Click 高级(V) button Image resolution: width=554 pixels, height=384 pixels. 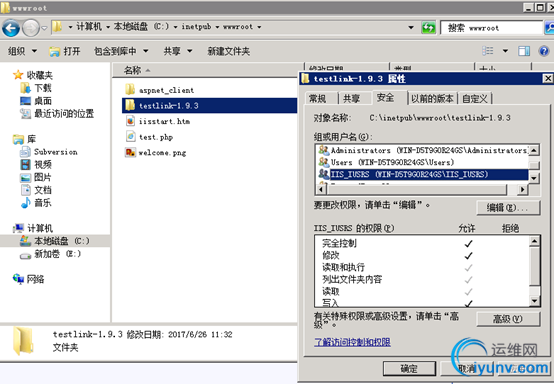pyautogui.click(x=508, y=319)
